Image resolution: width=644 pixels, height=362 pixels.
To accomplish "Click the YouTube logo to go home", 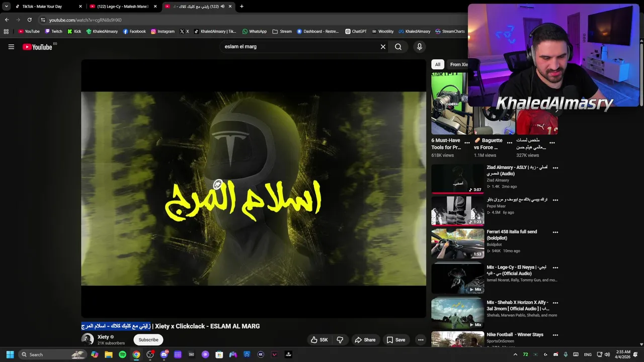I will (x=37, y=47).
